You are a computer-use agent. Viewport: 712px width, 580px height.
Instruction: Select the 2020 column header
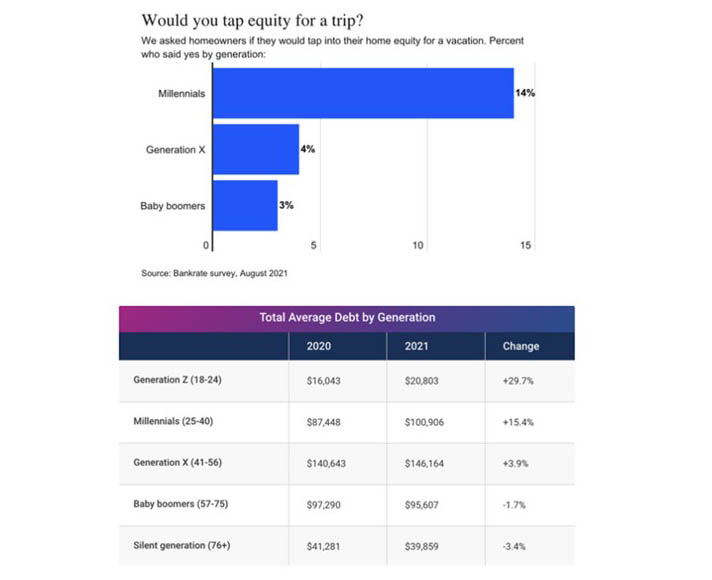click(319, 346)
